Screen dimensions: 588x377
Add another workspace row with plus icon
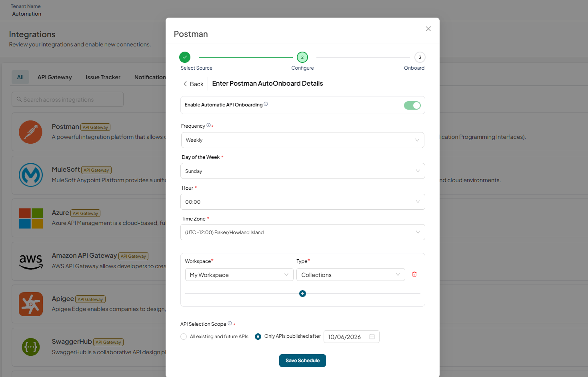click(x=302, y=294)
